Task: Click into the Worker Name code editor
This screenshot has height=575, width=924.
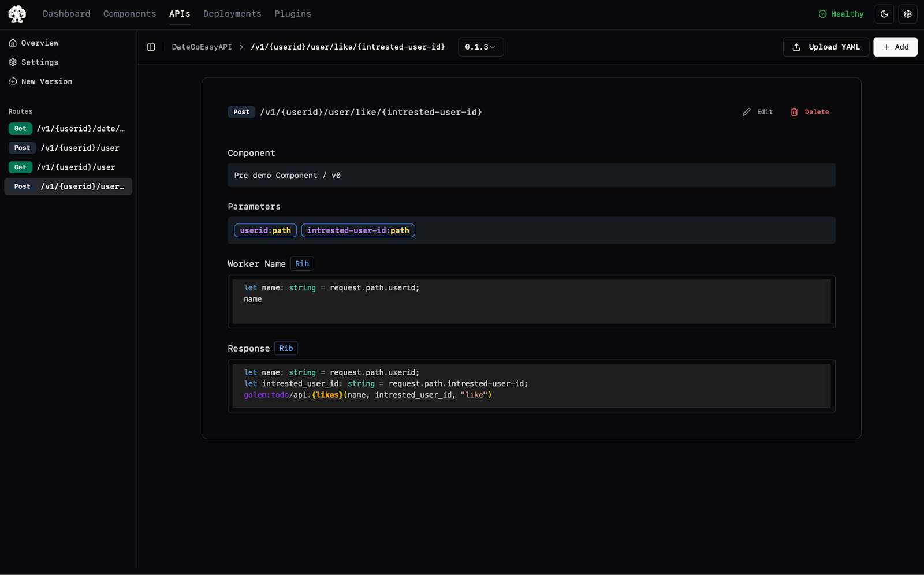Action: (531, 302)
